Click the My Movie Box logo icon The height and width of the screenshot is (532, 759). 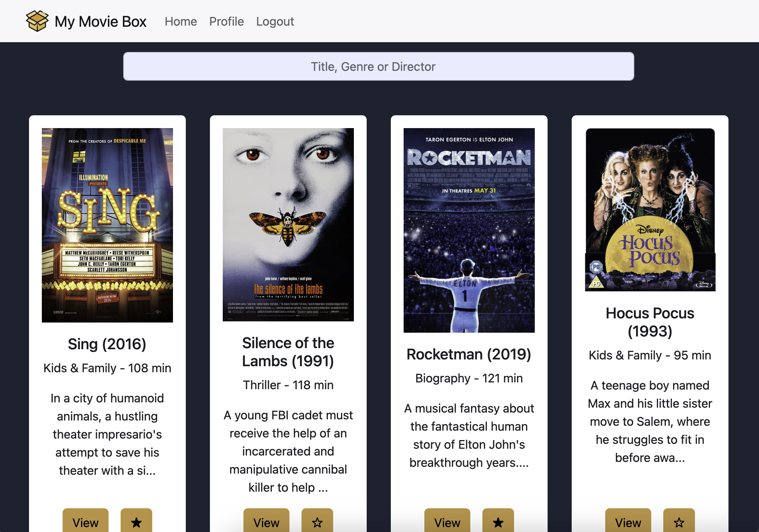(x=37, y=21)
